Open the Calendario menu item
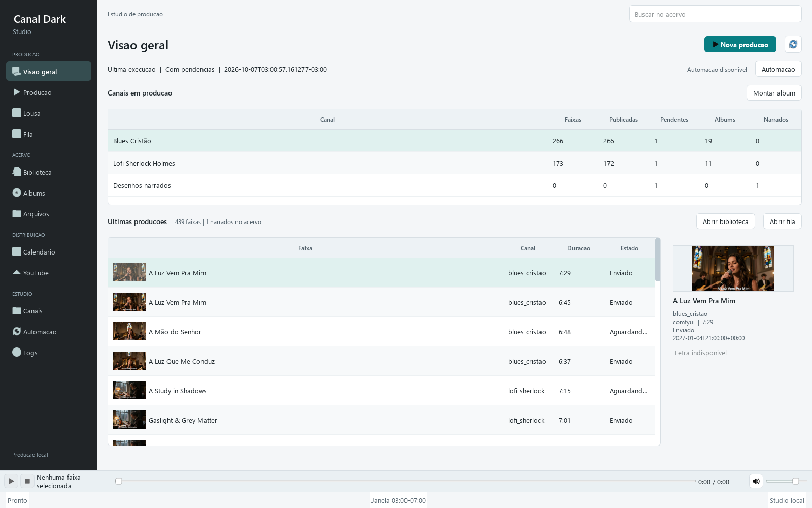This screenshot has height=508, width=812. (49, 252)
